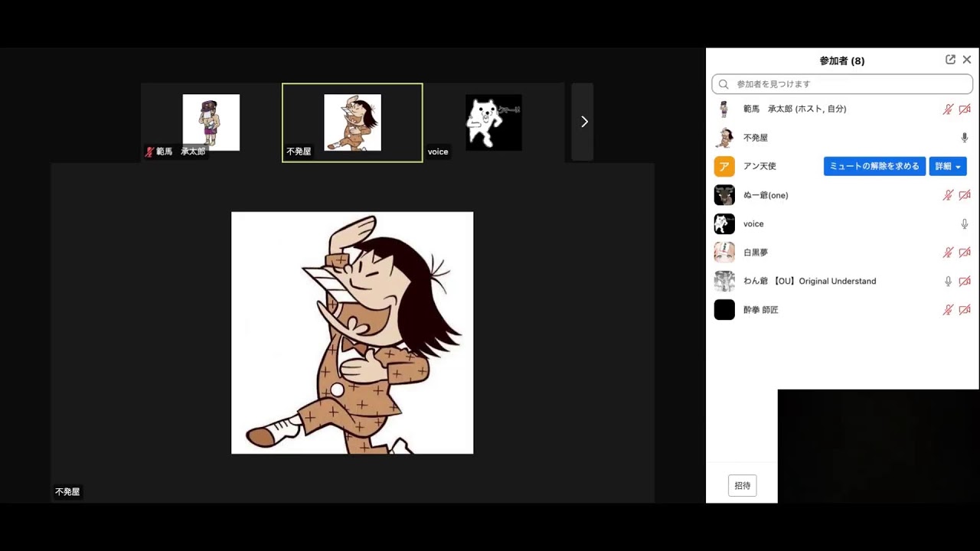This screenshot has width=980, height=551.
Task: Pop out the participants panel
Action: coord(950,60)
